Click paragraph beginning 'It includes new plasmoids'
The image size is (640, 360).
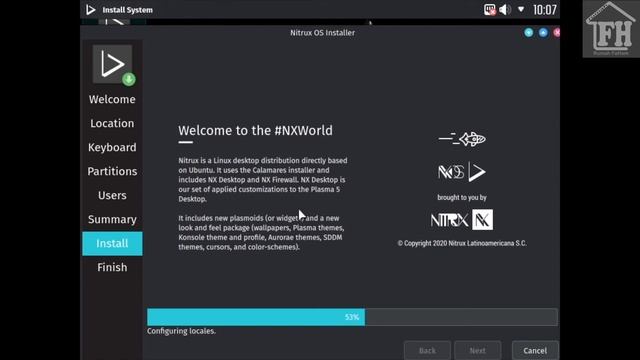pyautogui.click(x=261, y=232)
